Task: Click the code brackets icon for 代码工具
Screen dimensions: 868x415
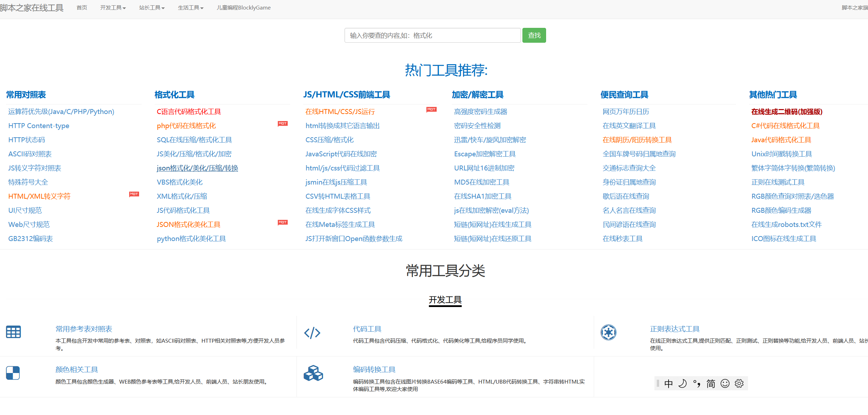Action: pos(312,333)
